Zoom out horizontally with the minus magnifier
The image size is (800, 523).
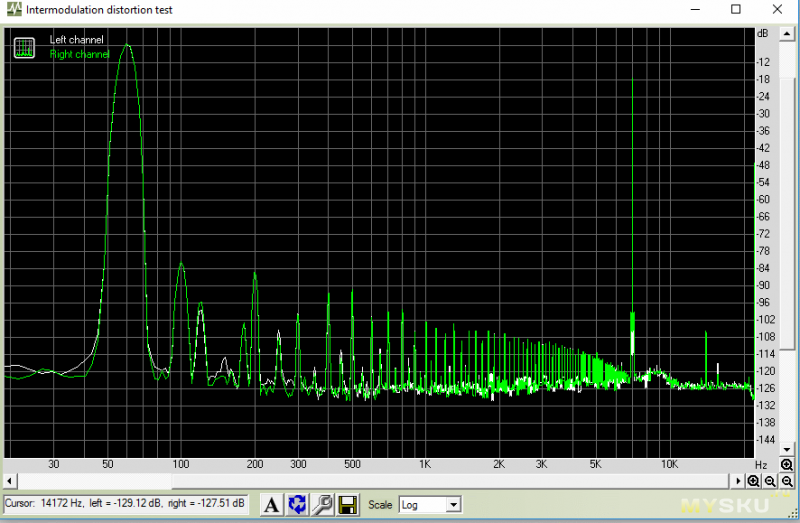pyautogui.click(x=770, y=481)
